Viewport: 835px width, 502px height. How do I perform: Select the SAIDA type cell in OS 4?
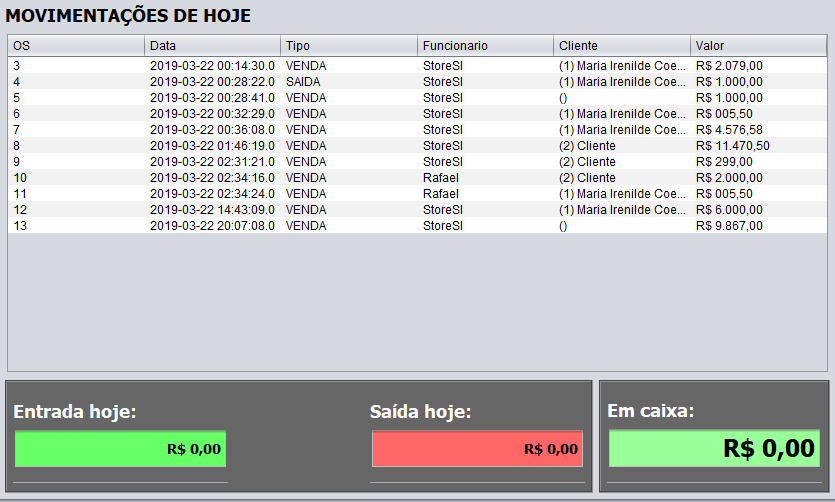coord(303,81)
